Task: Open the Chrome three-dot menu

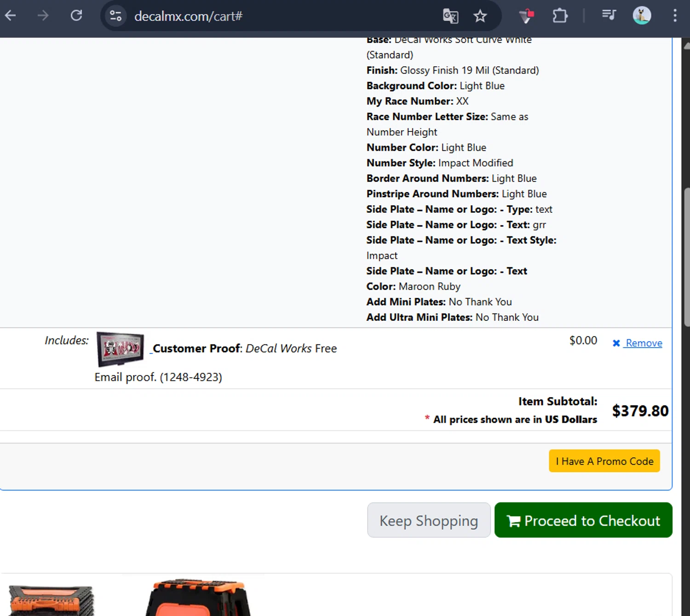Action: [x=675, y=16]
